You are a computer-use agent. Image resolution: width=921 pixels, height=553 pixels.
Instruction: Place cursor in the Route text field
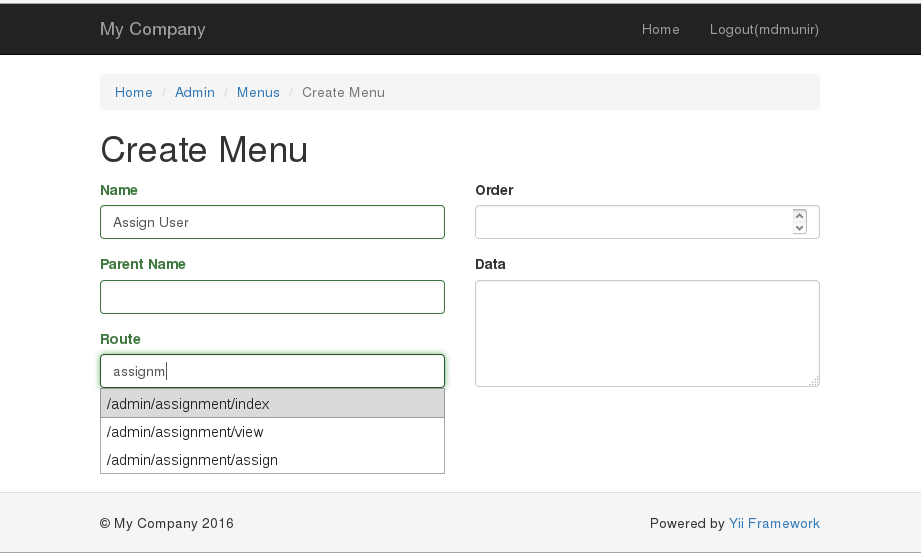272,371
